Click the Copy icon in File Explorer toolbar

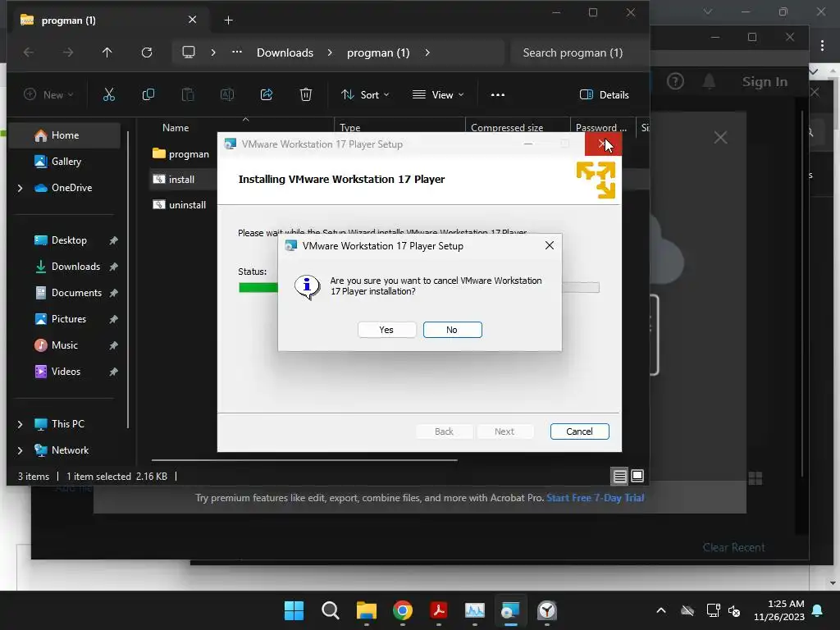148,95
